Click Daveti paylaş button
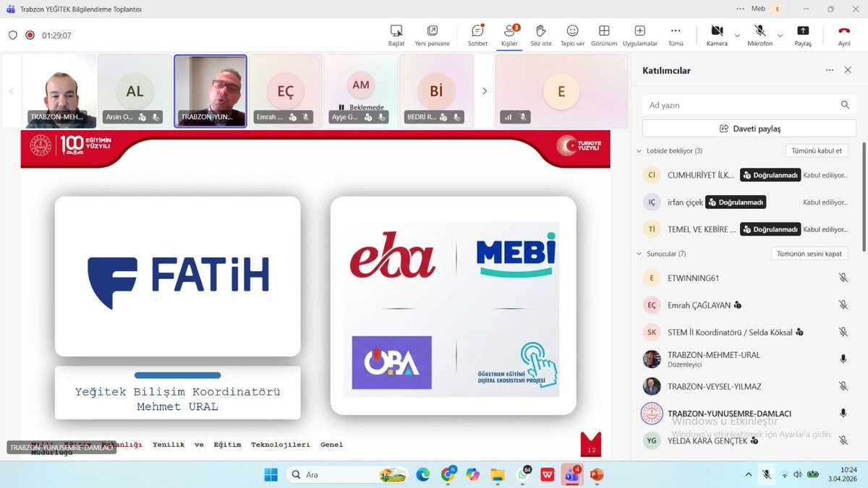This screenshot has width=868, height=488. (749, 129)
